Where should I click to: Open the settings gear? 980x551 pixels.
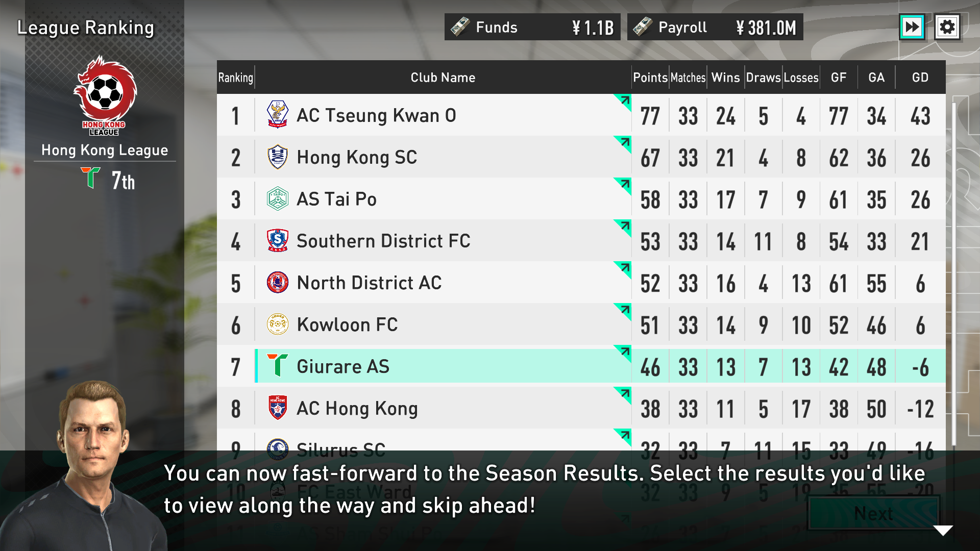[x=947, y=27]
